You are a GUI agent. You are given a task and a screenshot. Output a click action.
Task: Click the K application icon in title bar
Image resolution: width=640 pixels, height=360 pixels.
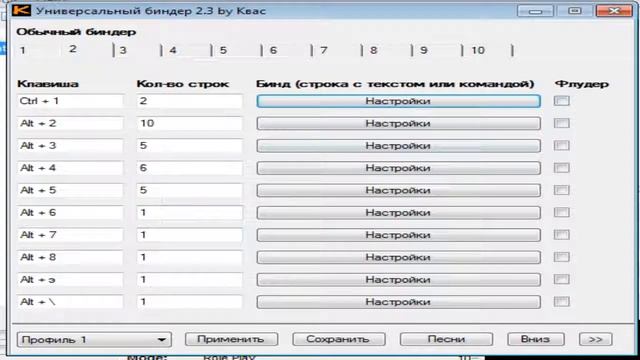click(21, 10)
